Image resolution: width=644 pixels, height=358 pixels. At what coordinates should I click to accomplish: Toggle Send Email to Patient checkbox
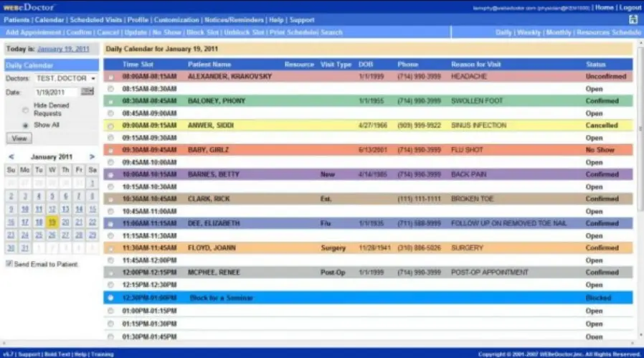point(9,264)
